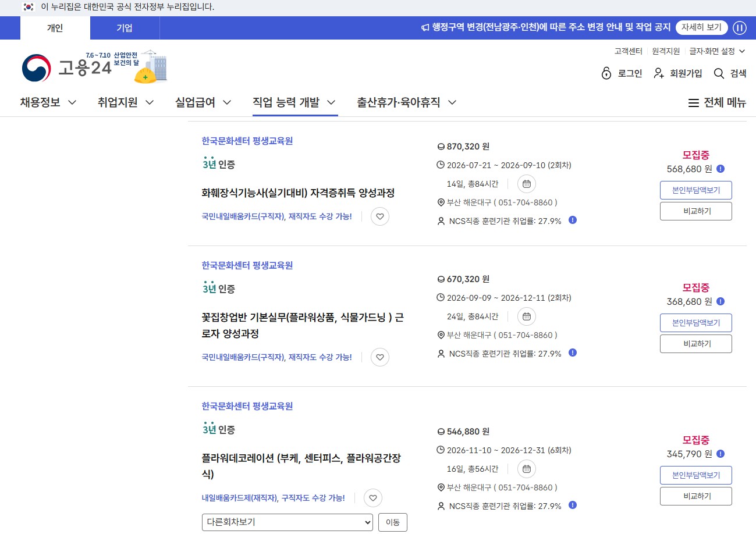
Task: Click the date range 2026-07-21 ~ 2026-09-10 (2회차)
Action: (x=509, y=165)
